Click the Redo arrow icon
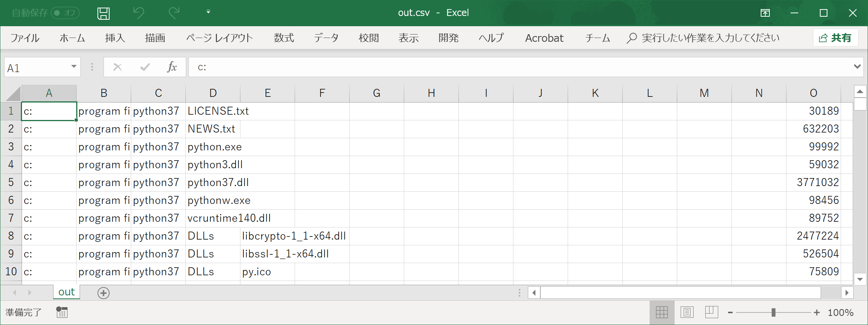 pyautogui.click(x=174, y=13)
